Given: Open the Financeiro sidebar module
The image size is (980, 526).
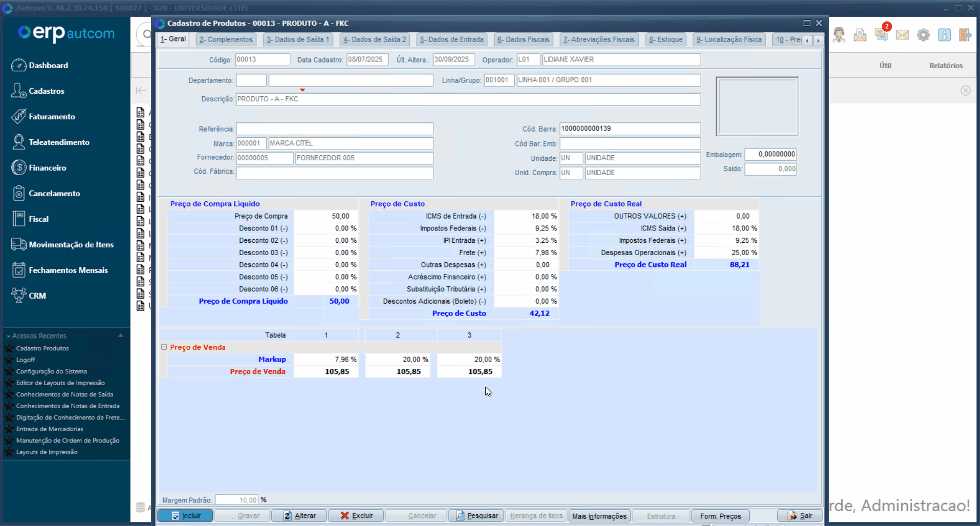Looking at the screenshot, I should (47, 168).
